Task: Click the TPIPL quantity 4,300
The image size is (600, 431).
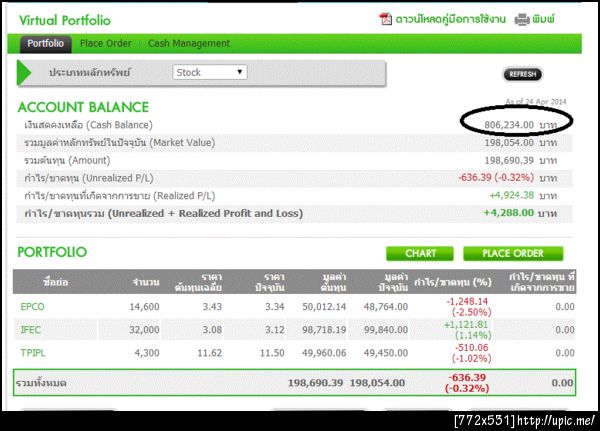Action: (147, 353)
